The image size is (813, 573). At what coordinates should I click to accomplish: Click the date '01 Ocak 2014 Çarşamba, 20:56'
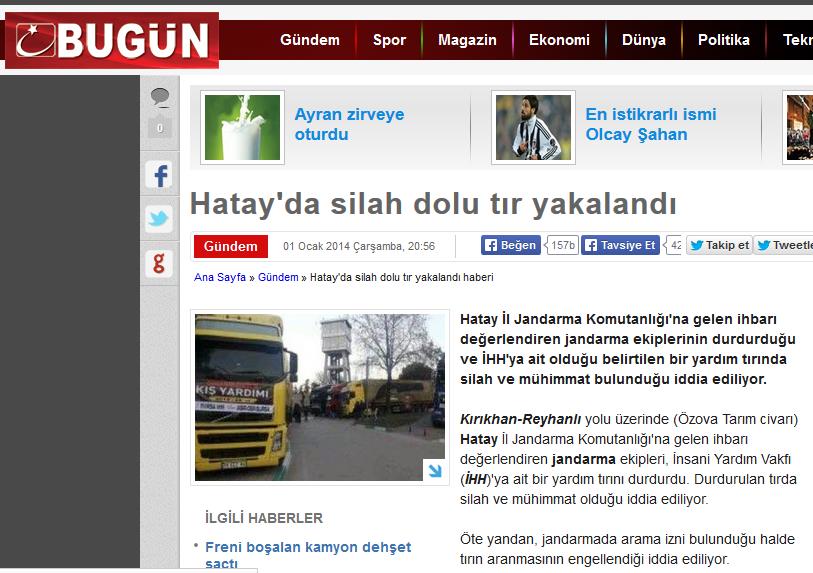(x=359, y=246)
